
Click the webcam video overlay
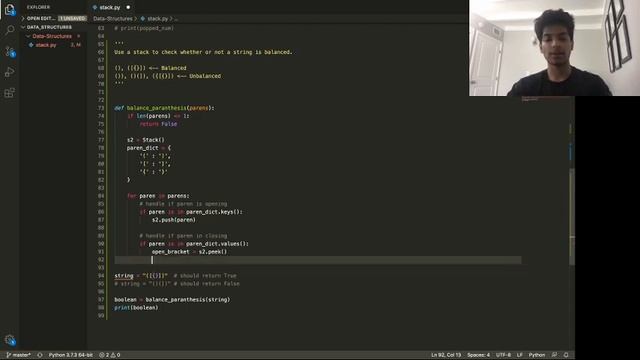click(x=554, y=48)
